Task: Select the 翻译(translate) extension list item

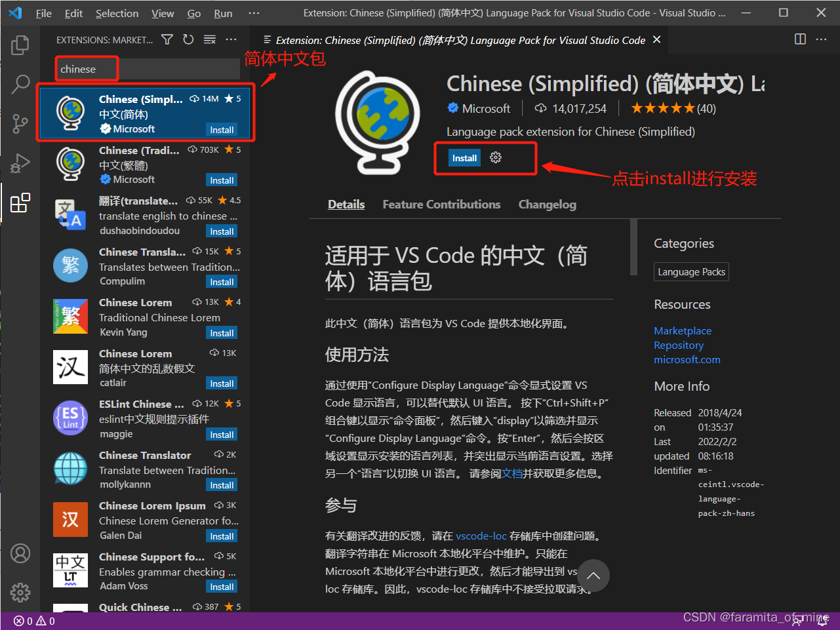Action: (x=146, y=215)
